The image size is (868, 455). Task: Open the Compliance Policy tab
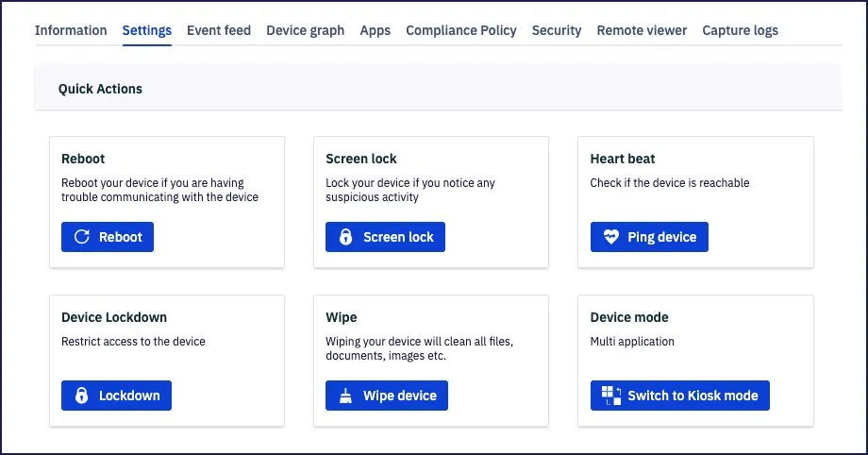coord(461,30)
